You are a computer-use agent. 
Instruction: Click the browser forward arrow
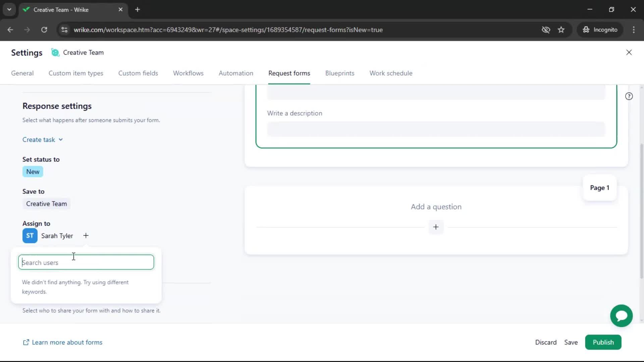tap(27, 30)
